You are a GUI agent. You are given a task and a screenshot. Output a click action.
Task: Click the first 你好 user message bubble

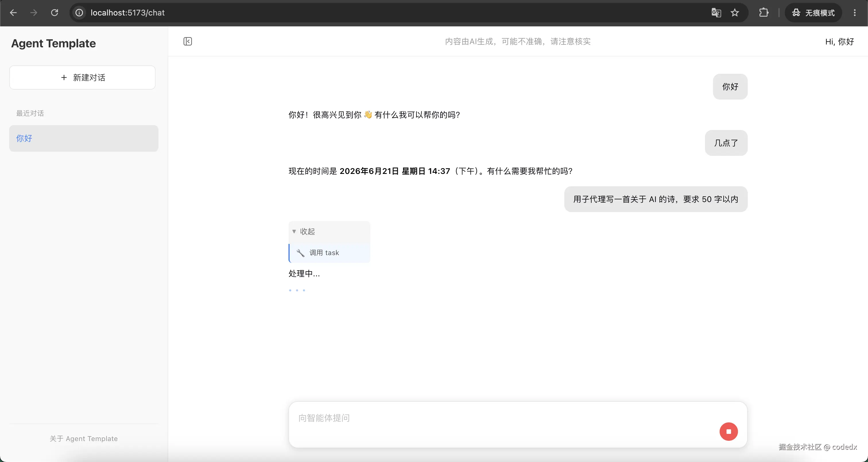click(x=730, y=87)
